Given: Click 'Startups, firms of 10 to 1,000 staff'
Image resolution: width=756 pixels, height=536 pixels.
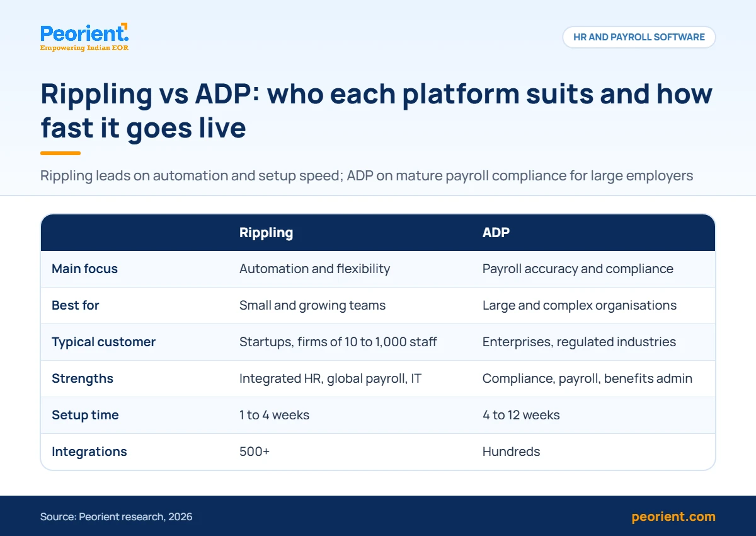Looking at the screenshot, I should [338, 342].
